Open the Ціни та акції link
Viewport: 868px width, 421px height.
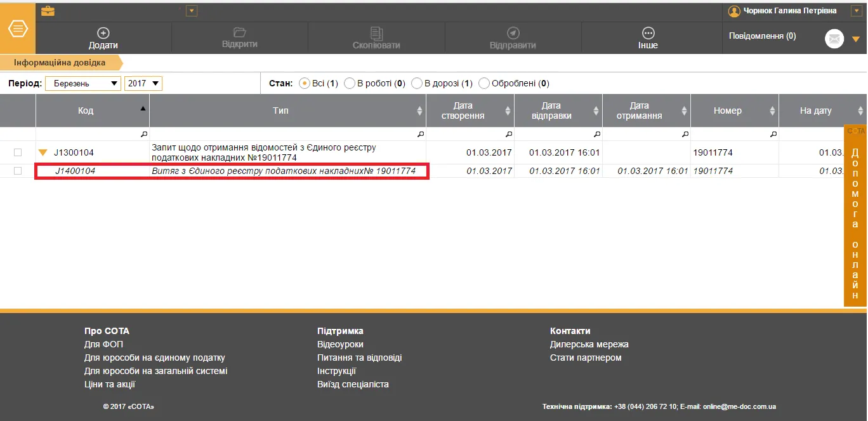click(110, 384)
